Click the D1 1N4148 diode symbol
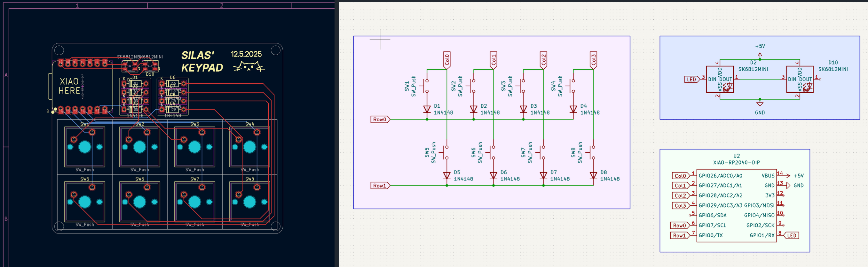Image resolution: width=868 pixels, height=267 pixels. coord(427,110)
